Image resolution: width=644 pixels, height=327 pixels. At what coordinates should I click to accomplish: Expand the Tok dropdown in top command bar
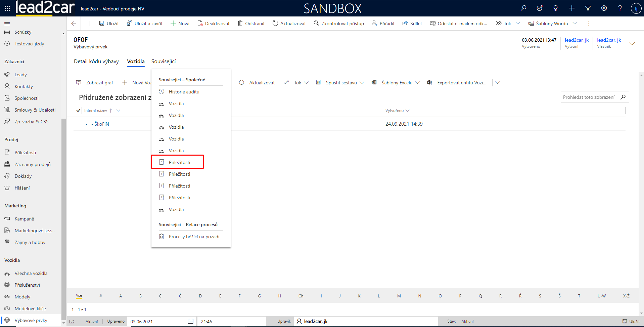pyautogui.click(x=517, y=24)
